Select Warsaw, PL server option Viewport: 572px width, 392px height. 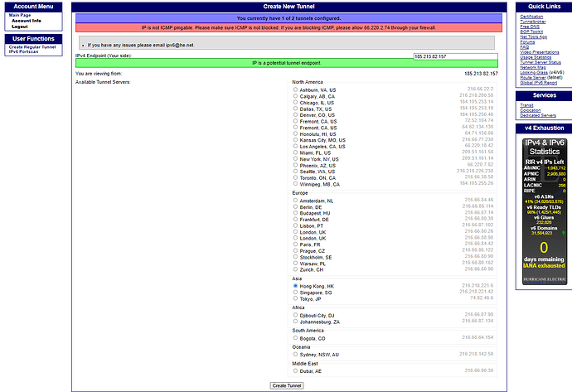295,263
